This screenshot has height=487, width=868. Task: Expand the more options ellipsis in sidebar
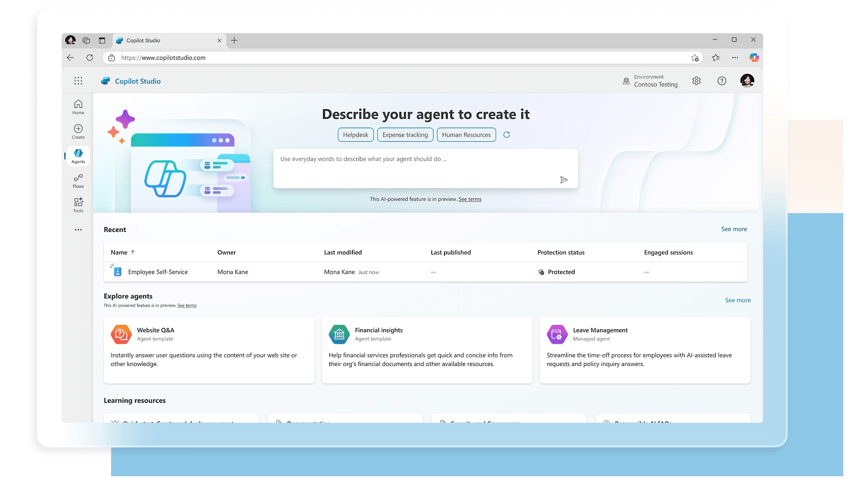[78, 230]
